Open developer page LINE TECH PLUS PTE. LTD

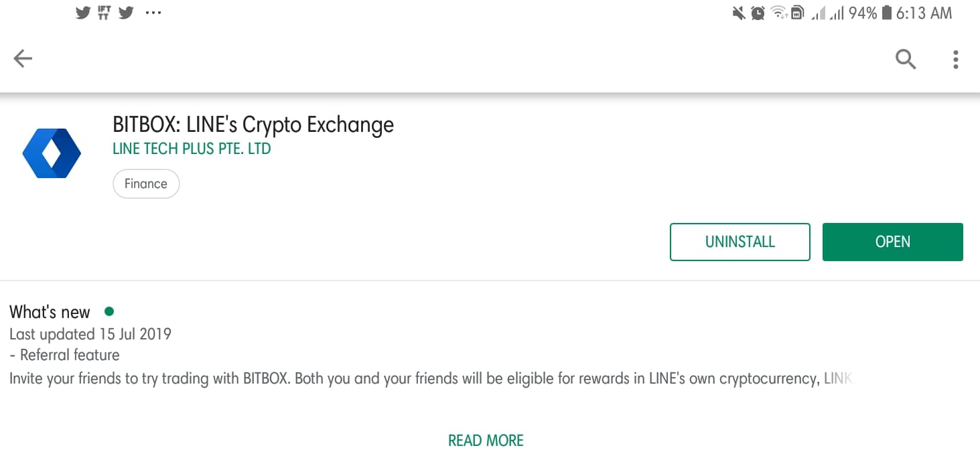[192, 149]
